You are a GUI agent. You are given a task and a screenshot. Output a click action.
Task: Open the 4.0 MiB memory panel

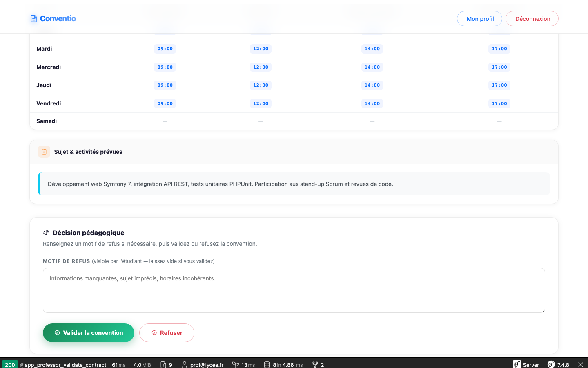click(x=142, y=365)
